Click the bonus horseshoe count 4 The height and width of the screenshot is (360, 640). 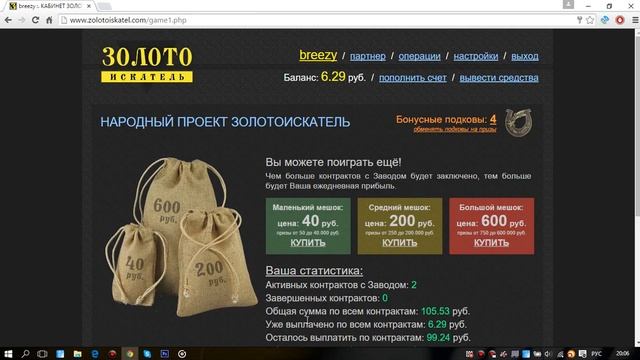coord(493,119)
